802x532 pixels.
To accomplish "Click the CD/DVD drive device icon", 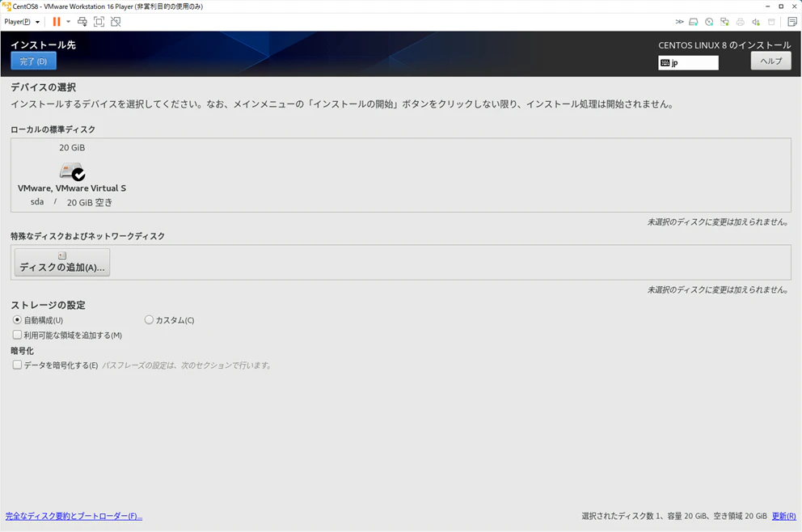I will pyautogui.click(x=709, y=22).
